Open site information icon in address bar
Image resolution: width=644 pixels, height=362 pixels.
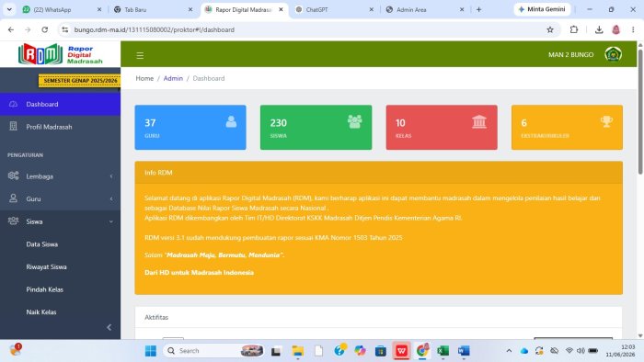click(x=65, y=29)
